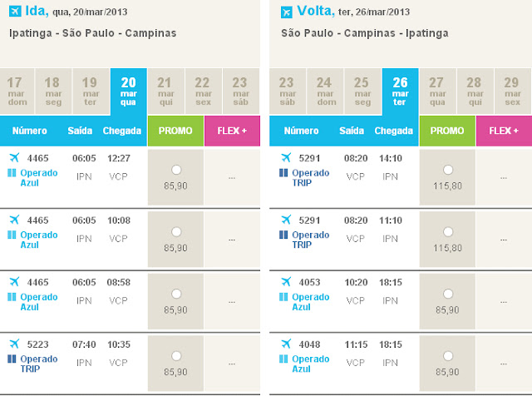The height and width of the screenshot is (396, 532).
Task: Switch return date to 27 mar qua
Action: 436,92
